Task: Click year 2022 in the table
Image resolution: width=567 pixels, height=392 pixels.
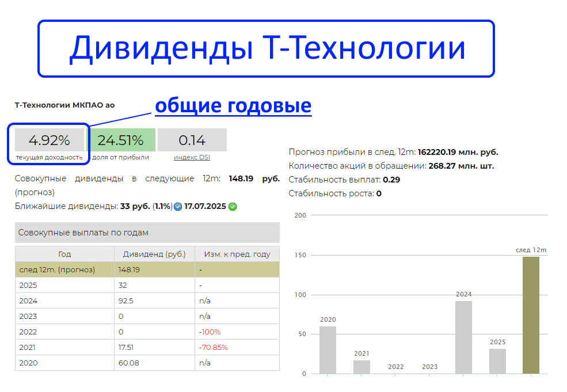Action: tap(28, 332)
